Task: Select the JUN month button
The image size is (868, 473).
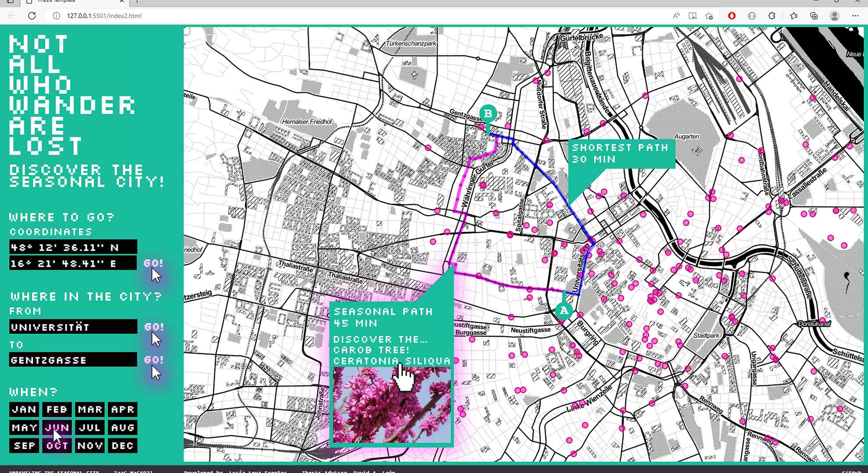Action: tap(57, 427)
